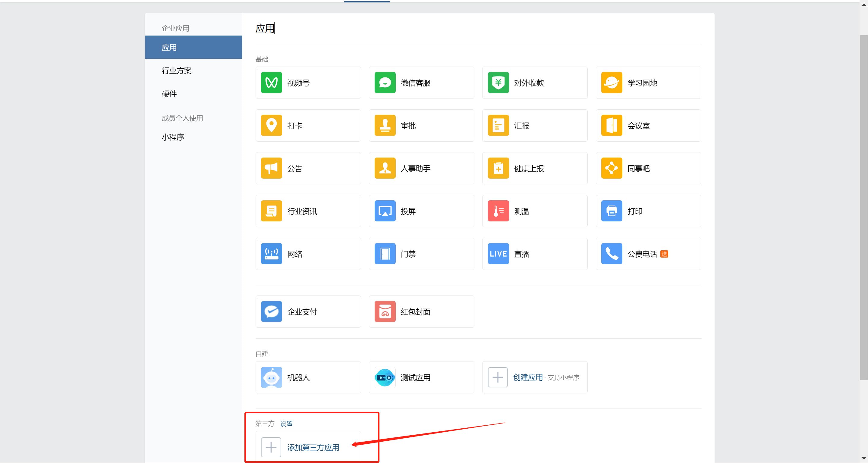
Task: Click the 直播 LIVE icon
Action: tap(498, 254)
